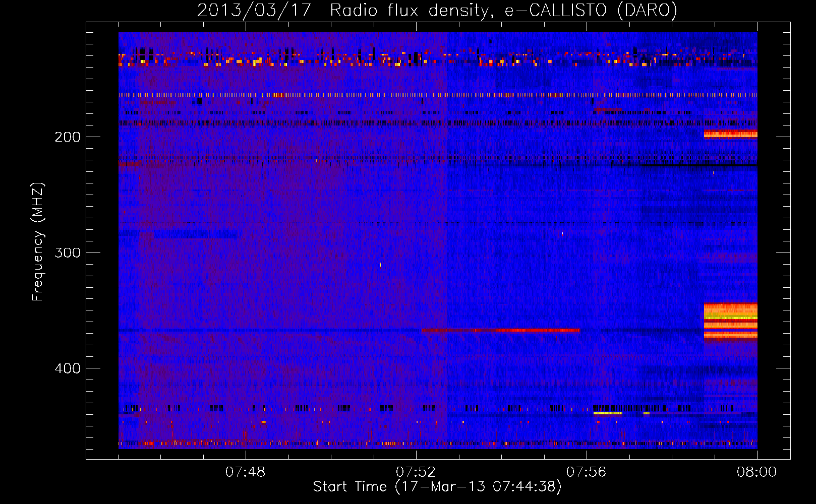Click the 08:00 time tick label
The image size is (816, 504).
[x=757, y=472]
